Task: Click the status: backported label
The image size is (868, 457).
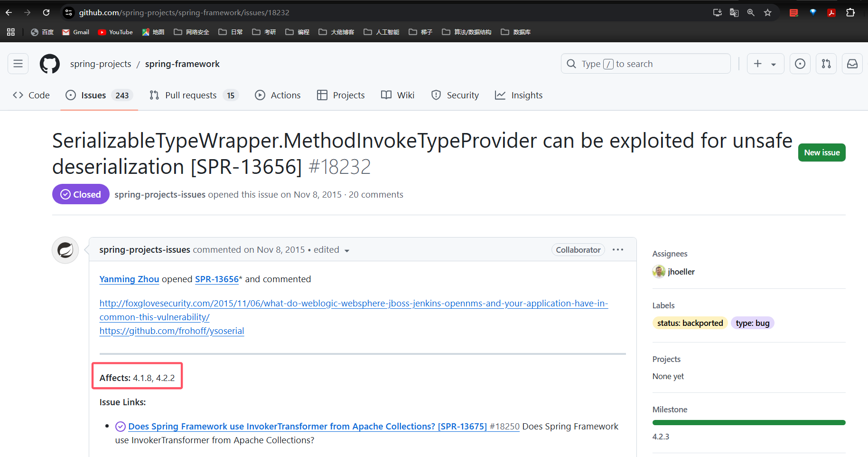Action: (x=690, y=323)
